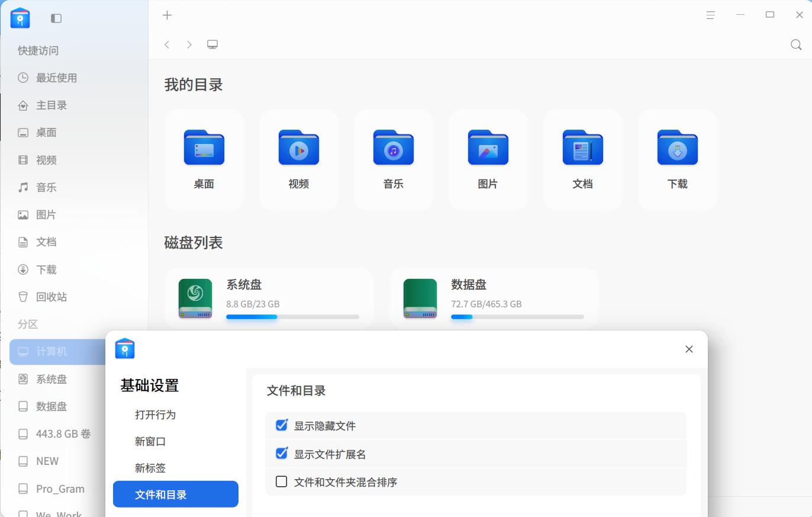Open the 桌面 folder icon
Image resolution: width=812 pixels, height=517 pixels.
(204, 147)
